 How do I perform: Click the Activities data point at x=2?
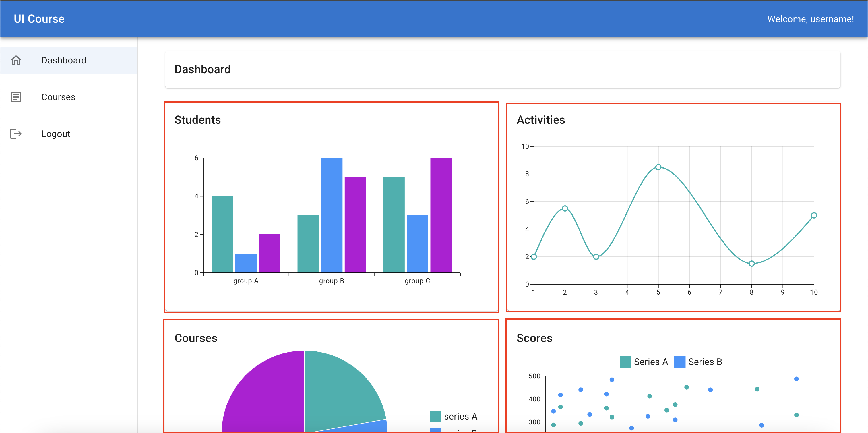[x=565, y=208]
